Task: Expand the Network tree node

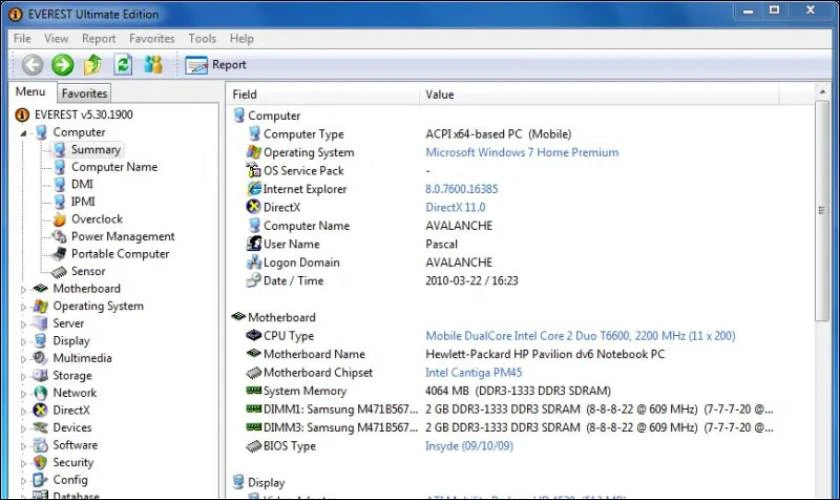Action: [24, 393]
